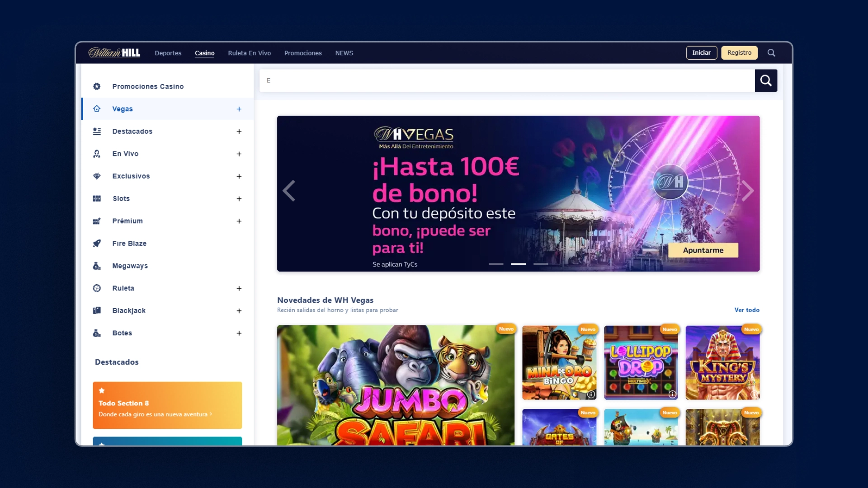The height and width of the screenshot is (488, 868).
Task: Open search via header magnifier icon
Action: [x=771, y=53]
